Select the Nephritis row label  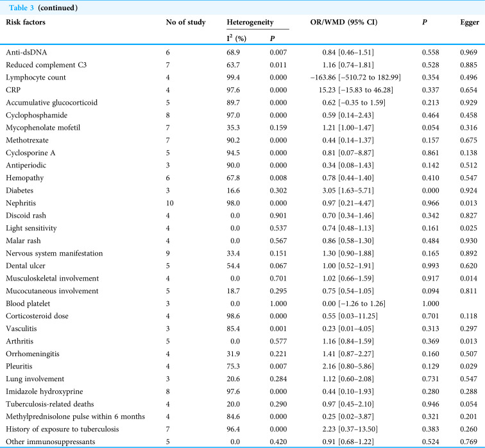[x=21, y=203]
